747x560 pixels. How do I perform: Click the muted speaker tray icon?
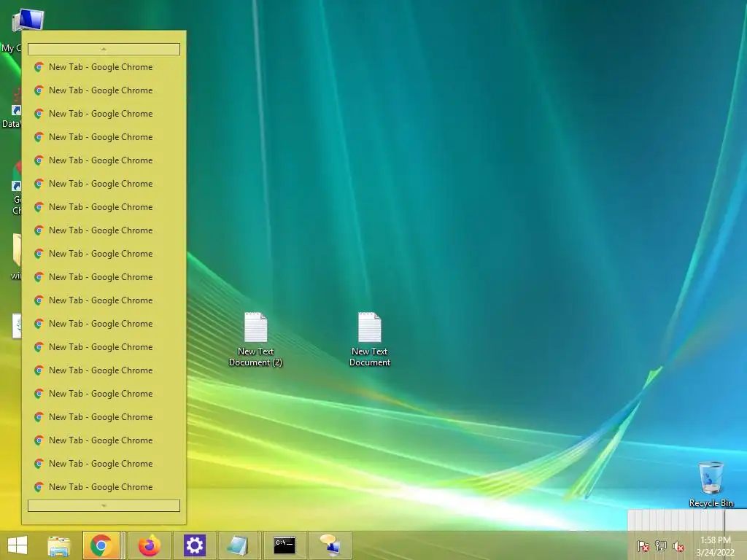coord(678,546)
